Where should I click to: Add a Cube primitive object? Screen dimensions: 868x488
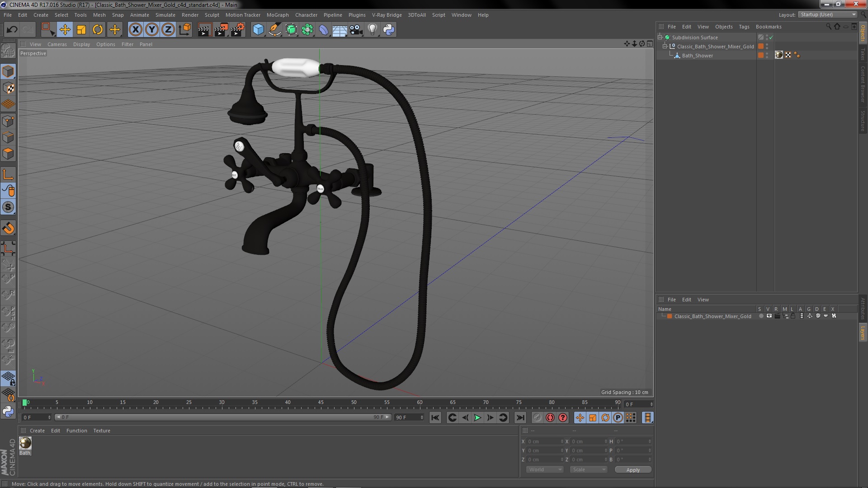click(x=258, y=30)
